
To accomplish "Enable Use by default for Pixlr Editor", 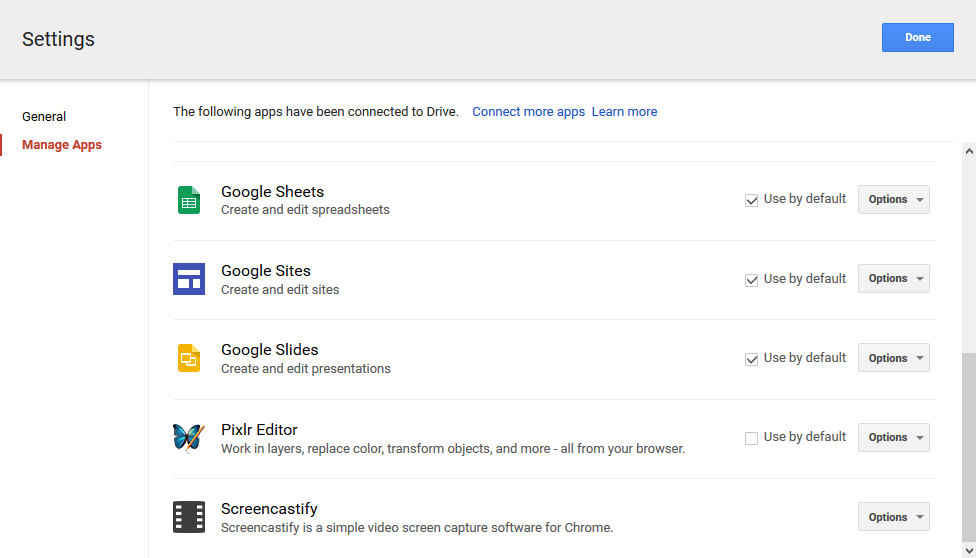I will [x=751, y=438].
